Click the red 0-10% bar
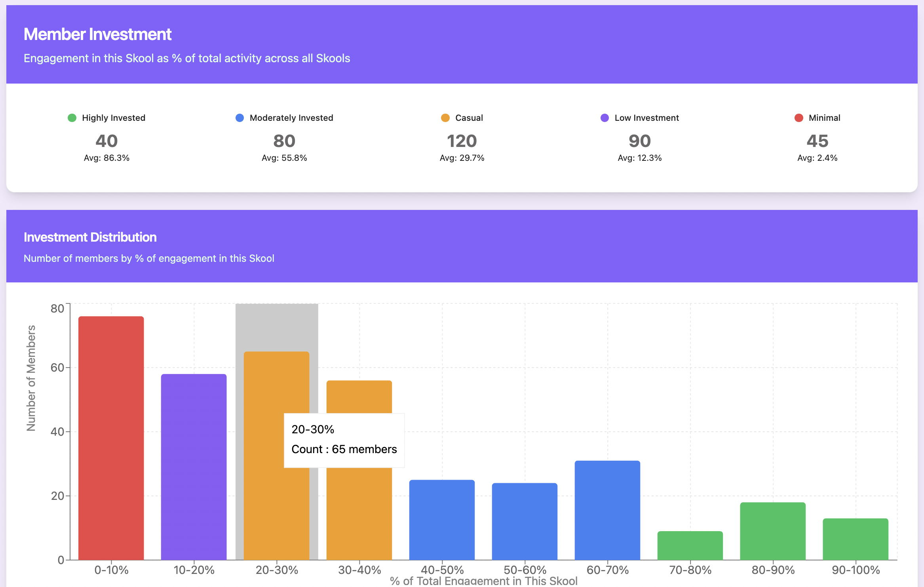The image size is (924, 587). pos(111,438)
